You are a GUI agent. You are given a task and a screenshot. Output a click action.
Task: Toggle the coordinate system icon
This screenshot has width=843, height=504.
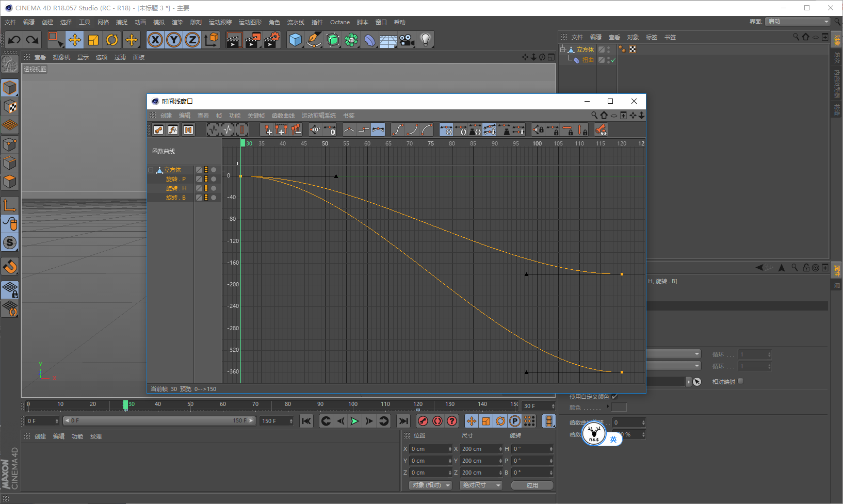click(x=212, y=40)
